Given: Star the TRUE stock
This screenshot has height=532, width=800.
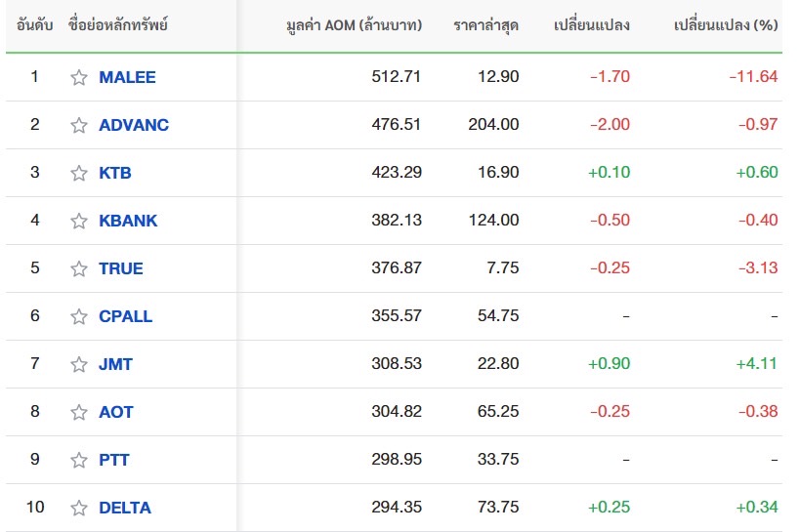Looking at the screenshot, I should (x=78, y=268).
